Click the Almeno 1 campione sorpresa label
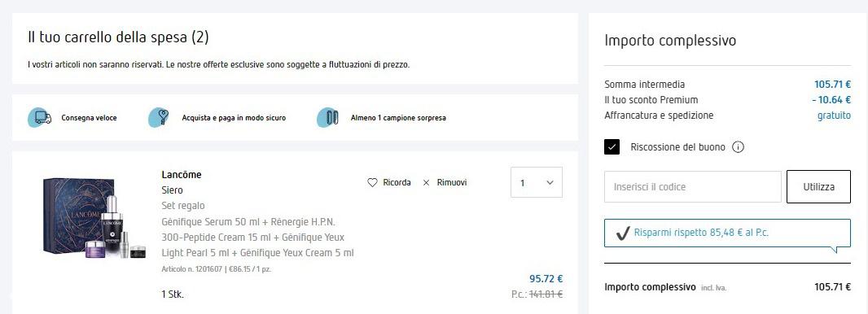The height and width of the screenshot is (314, 868). pyautogui.click(x=398, y=118)
